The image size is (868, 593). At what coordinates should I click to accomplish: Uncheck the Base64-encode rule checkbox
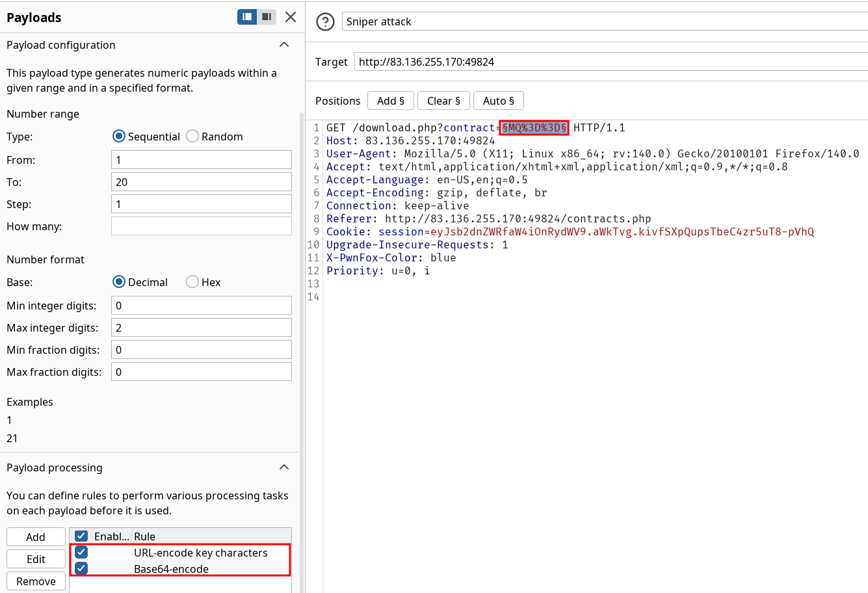tap(81, 569)
